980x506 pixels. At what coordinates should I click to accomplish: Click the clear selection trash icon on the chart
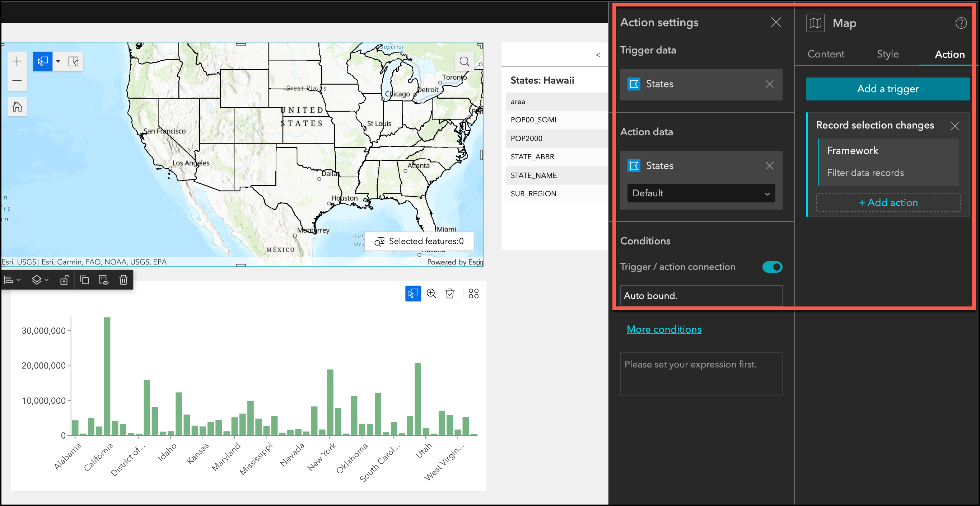450,293
